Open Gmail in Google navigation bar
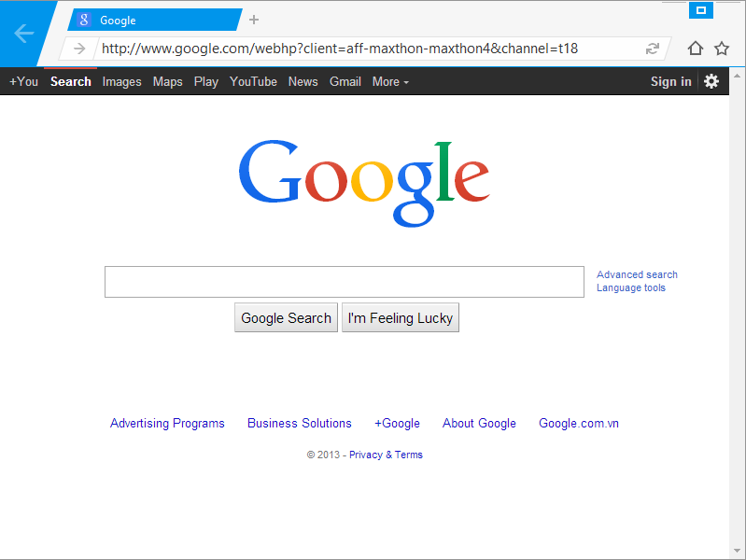 tap(345, 82)
